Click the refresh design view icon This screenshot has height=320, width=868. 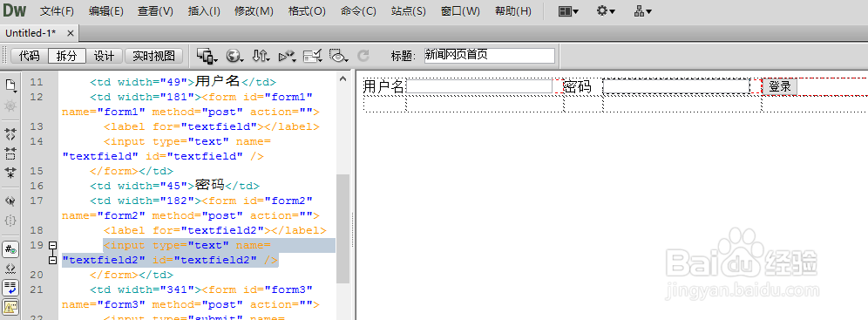363,56
